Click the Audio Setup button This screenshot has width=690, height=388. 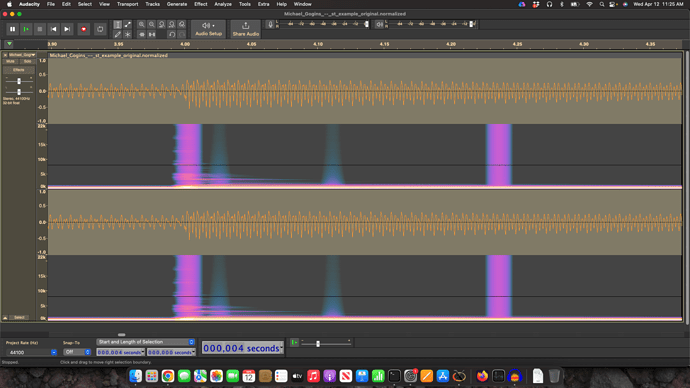[208, 29]
